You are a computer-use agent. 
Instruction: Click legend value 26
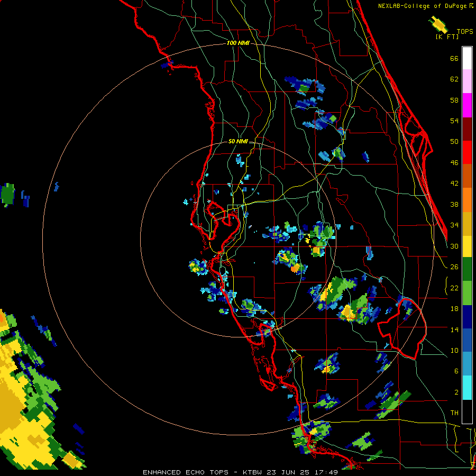tap(454, 267)
